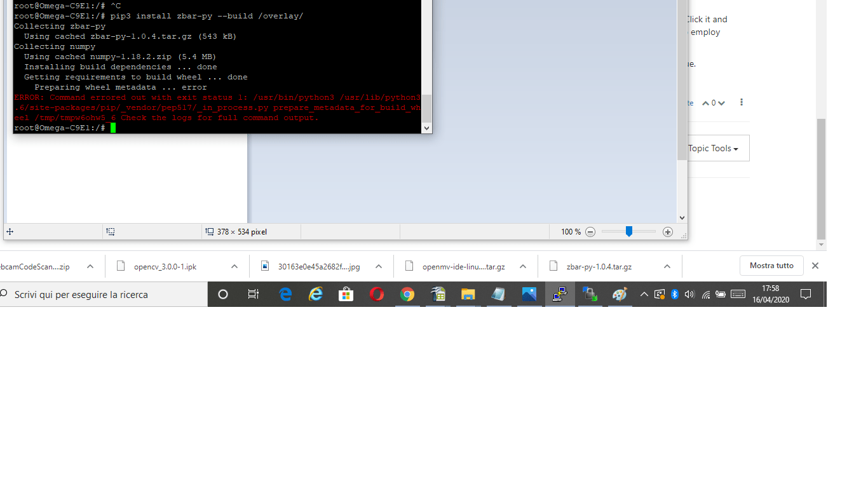
Task: Open Microsoft Edge from the taskbar
Action: click(285, 294)
